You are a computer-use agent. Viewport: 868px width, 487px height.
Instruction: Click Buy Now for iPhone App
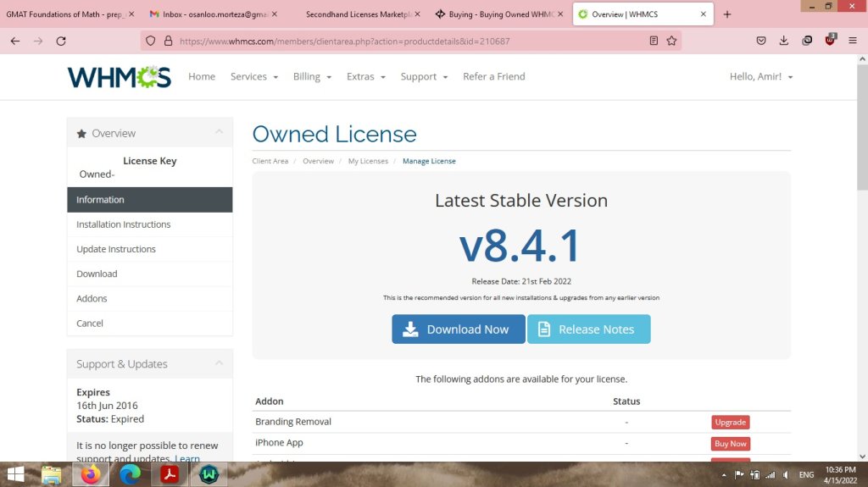730,444
